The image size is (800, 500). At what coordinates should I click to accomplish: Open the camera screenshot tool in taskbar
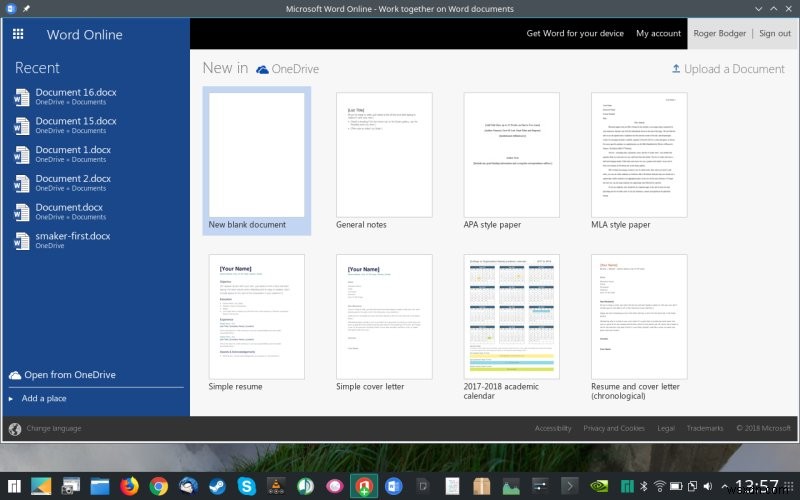coord(70,486)
